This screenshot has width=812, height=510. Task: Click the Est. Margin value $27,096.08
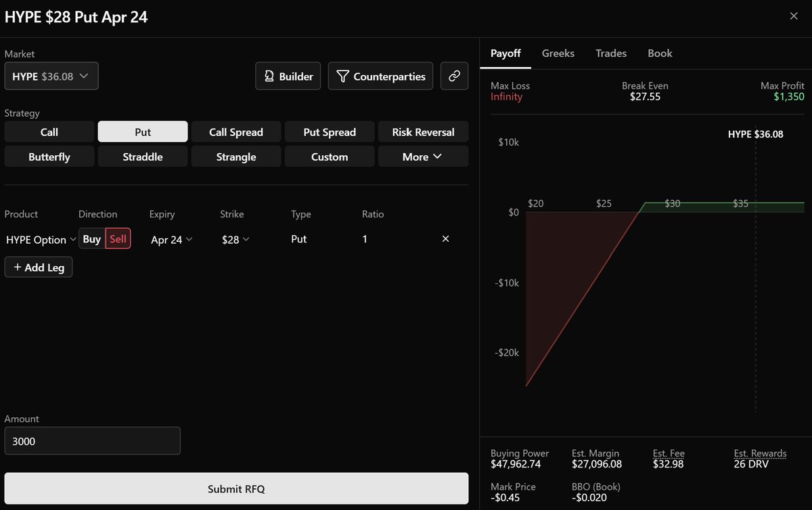coord(597,464)
